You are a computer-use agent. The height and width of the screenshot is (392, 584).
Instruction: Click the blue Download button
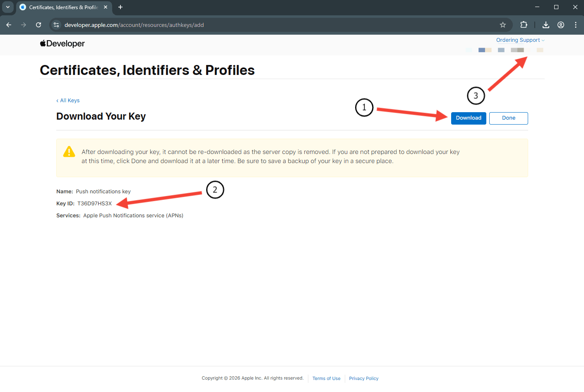(469, 118)
